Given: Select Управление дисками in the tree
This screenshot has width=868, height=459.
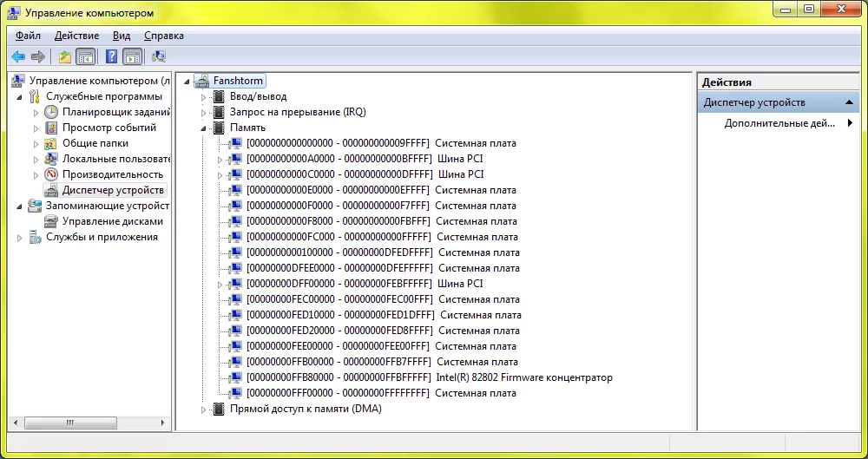Looking at the screenshot, I should (x=113, y=221).
